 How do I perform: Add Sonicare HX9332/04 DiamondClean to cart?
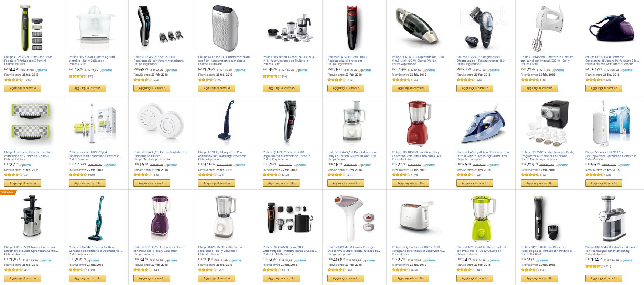87,183
